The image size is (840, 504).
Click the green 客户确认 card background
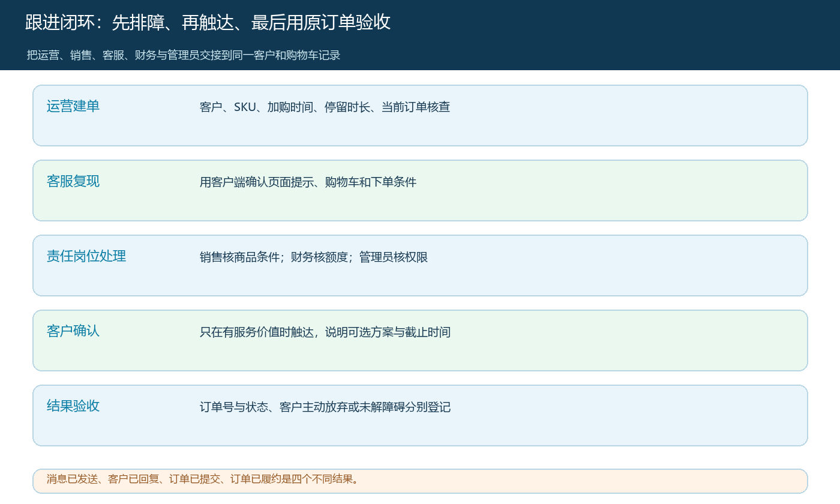420,340
